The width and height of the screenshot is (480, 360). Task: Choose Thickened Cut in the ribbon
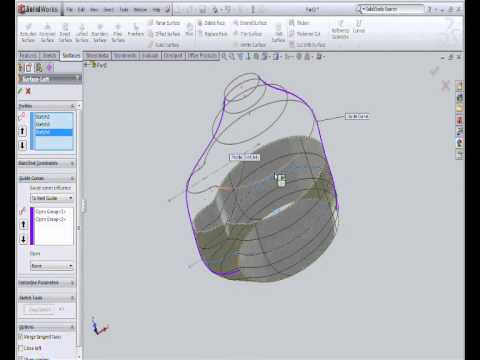(x=305, y=34)
